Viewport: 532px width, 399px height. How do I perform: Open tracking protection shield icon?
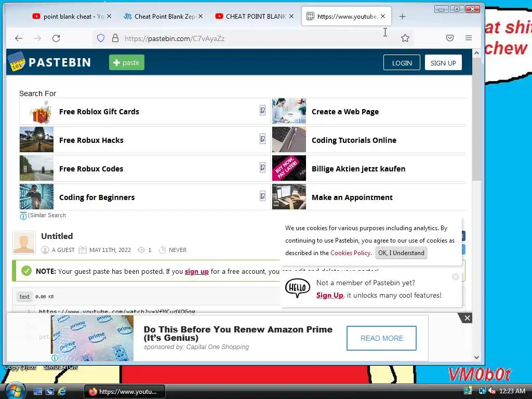click(x=101, y=38)
